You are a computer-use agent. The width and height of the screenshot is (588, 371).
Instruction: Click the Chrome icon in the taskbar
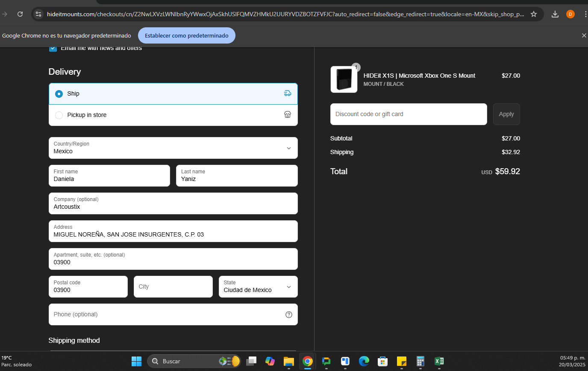pos(308,361)
